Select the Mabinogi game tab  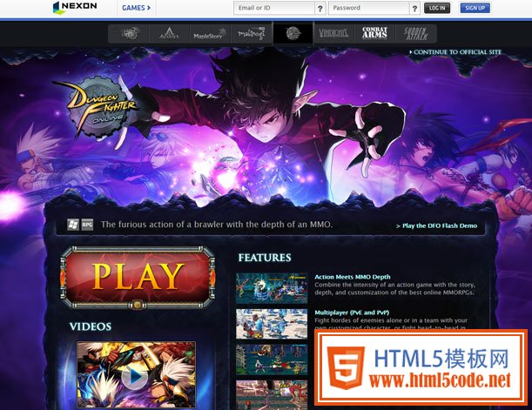[252, 34]
